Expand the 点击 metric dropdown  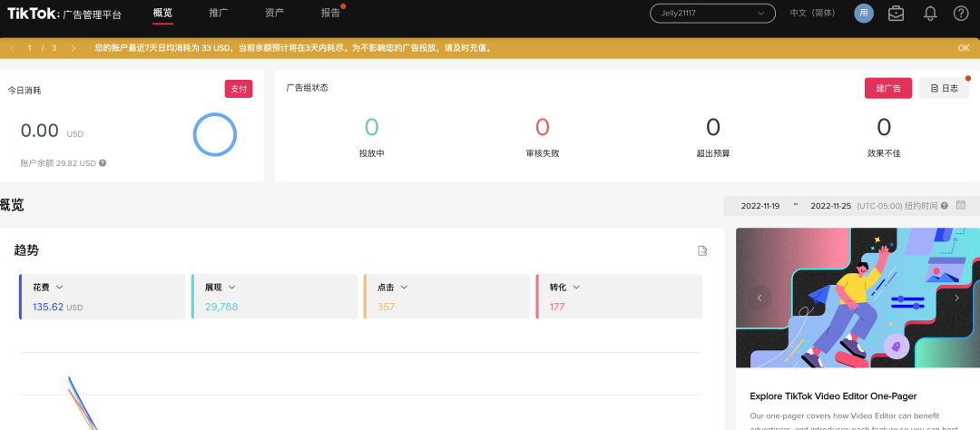point(404,287)
